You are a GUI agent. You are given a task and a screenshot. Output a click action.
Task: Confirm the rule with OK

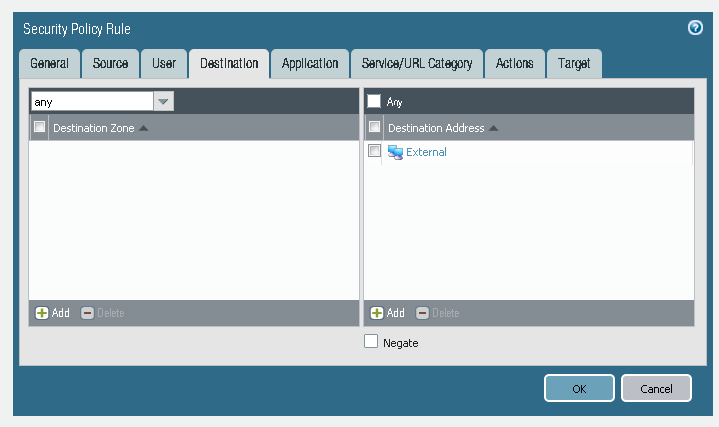tap(579, 388)
